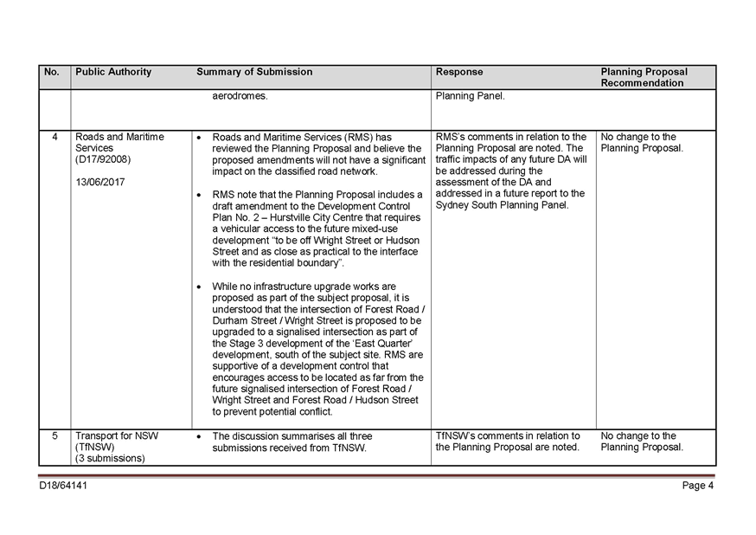
Task: Click row number 5 in the table
Action: pos(54,435)
